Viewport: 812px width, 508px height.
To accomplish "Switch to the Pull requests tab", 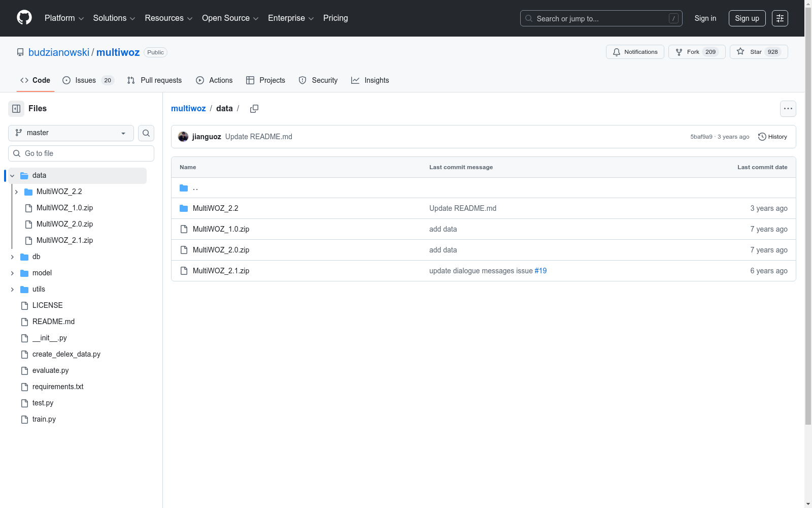I will point(154,80).
